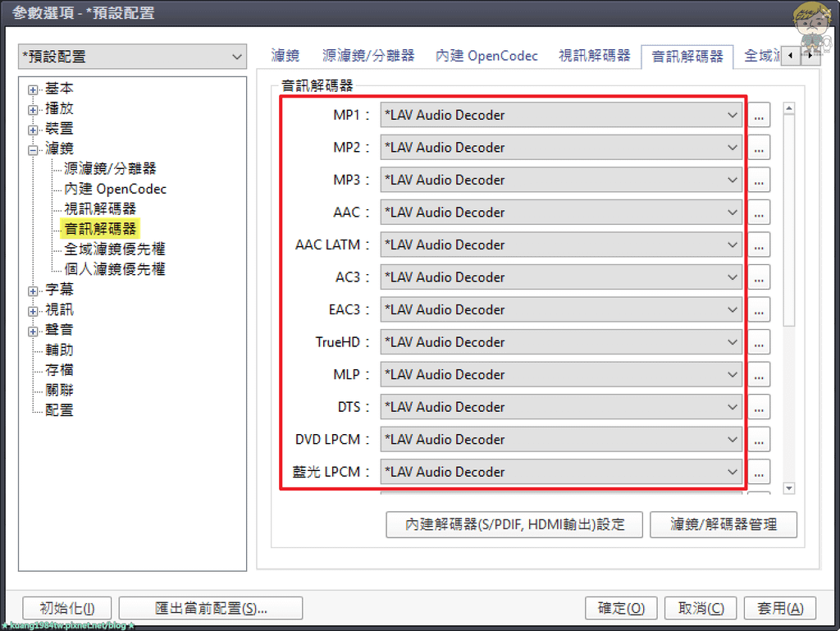
Task: Switch to the 內建 OpenCodec tab
Action: pyautogui.click(x=486, y=55)
